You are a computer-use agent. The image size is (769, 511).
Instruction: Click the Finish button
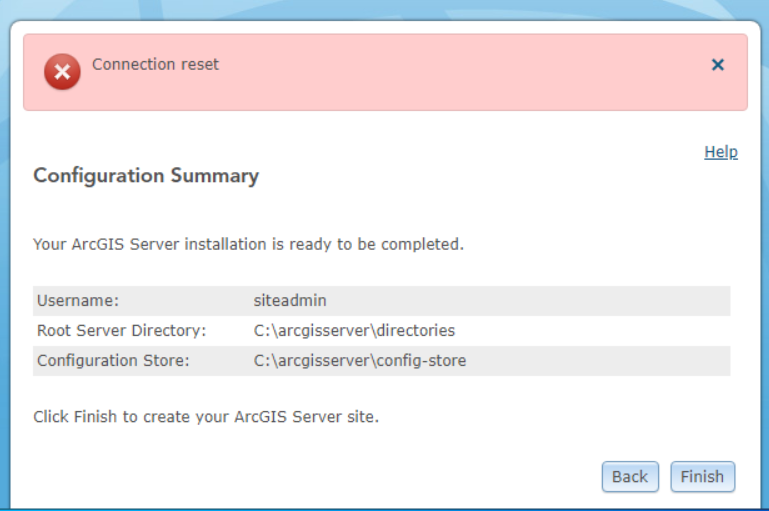(x=702, y=477)
